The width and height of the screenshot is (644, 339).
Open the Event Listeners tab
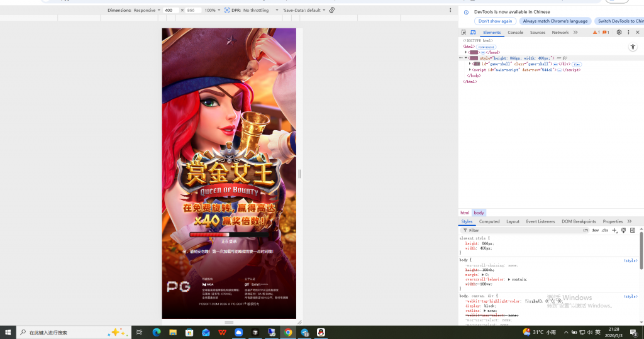point(540,221)
